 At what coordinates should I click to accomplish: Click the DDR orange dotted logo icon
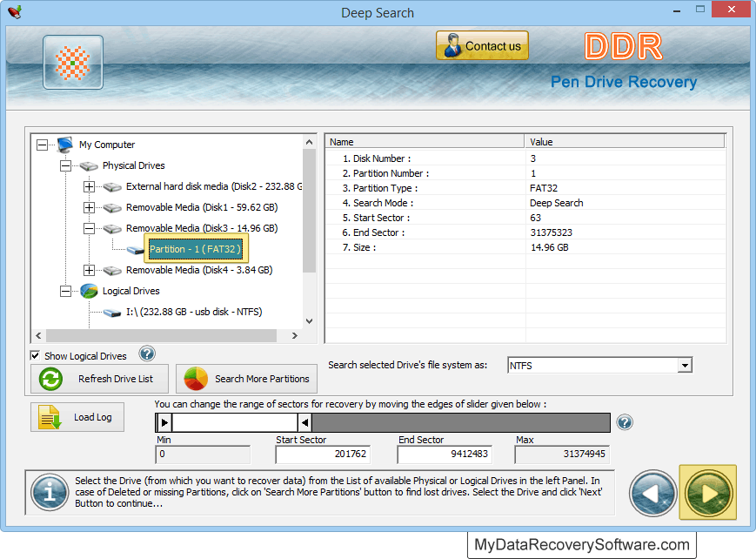pos(73,63)
